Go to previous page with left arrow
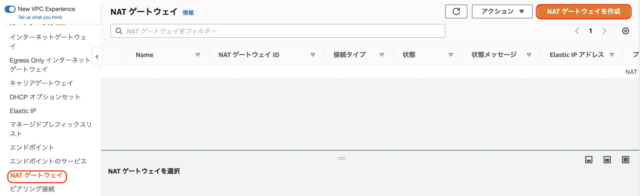Image resolution: width=644 pixels, height=196 pixels. 577,31
